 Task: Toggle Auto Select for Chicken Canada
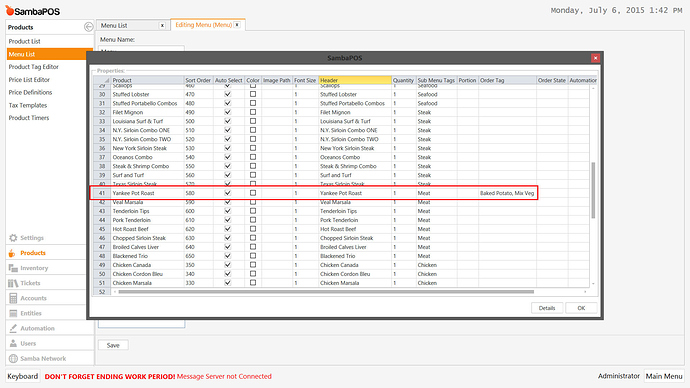point(228,265)
